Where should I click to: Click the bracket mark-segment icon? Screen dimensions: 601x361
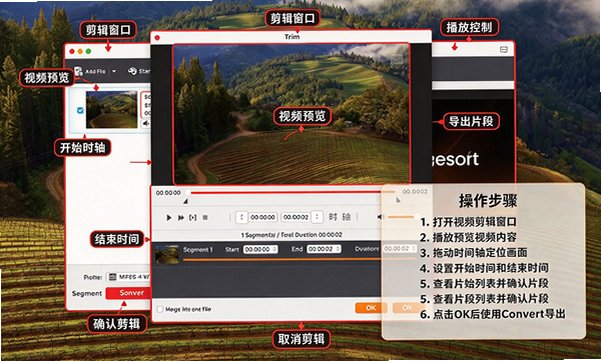pos(193,218)
